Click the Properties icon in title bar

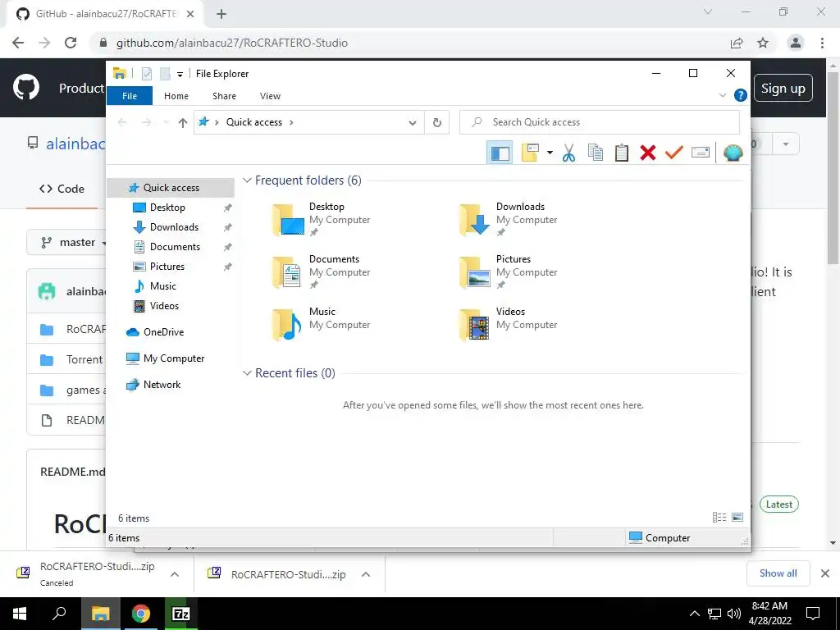(147, 74)
